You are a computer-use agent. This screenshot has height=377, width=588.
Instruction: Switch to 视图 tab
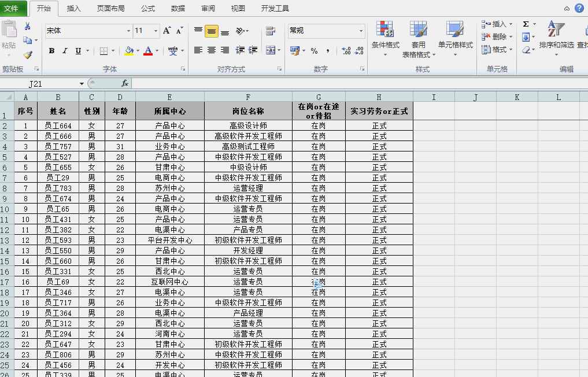click(x=238, y=8)
